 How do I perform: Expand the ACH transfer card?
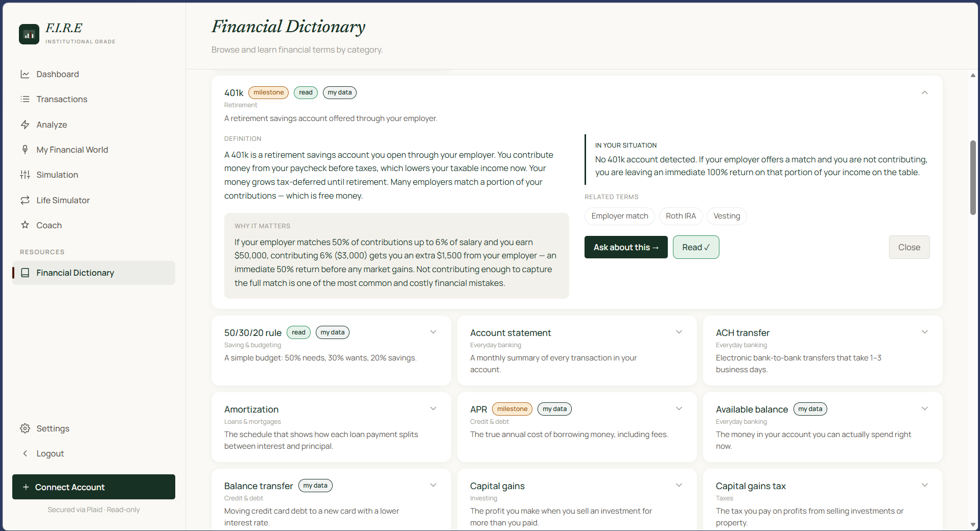click(925, 332)
